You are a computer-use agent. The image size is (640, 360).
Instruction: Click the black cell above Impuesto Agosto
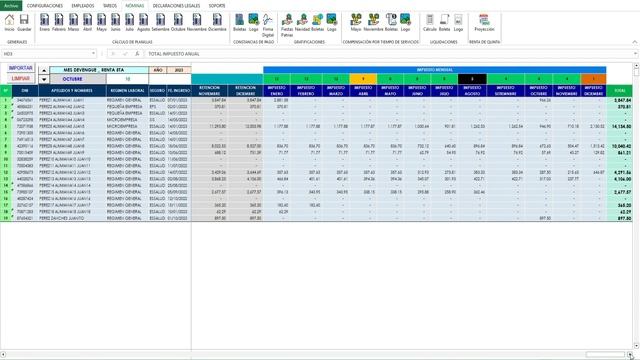click(472, 79)
